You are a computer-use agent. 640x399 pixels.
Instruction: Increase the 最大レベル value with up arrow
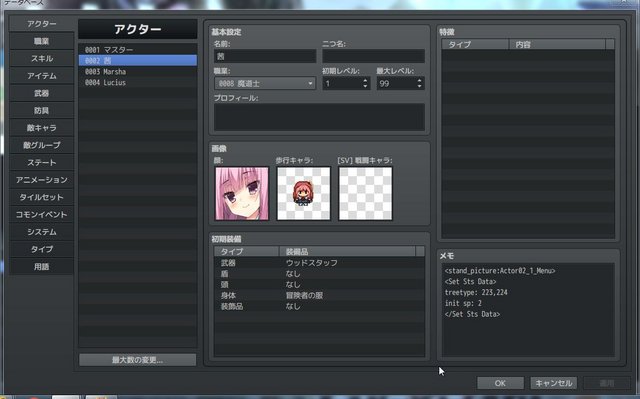[420, 80]
